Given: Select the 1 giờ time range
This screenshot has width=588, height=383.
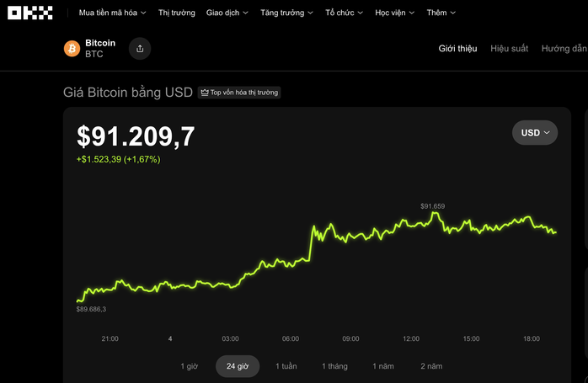Looking at the screenshot, I should 190,366.
